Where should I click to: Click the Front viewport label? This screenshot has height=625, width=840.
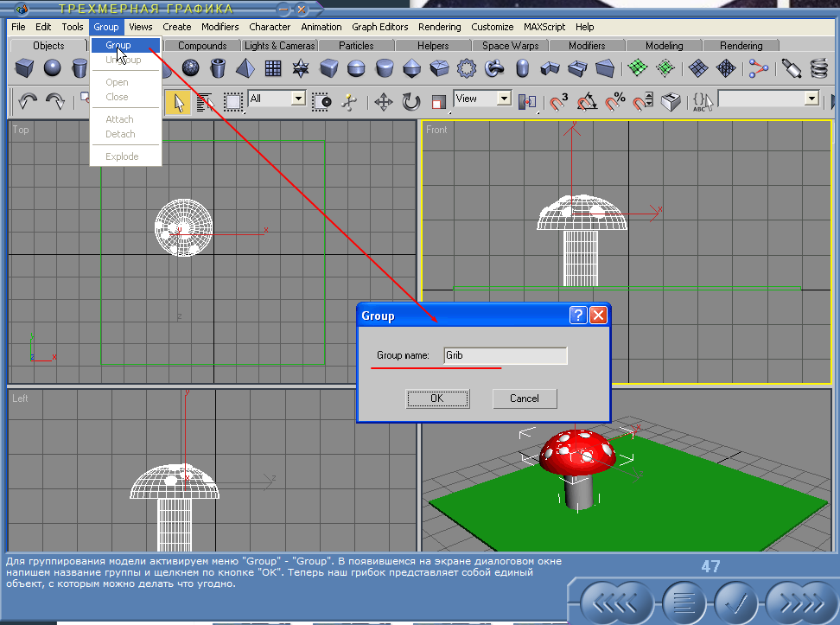[x=436, y=130]
